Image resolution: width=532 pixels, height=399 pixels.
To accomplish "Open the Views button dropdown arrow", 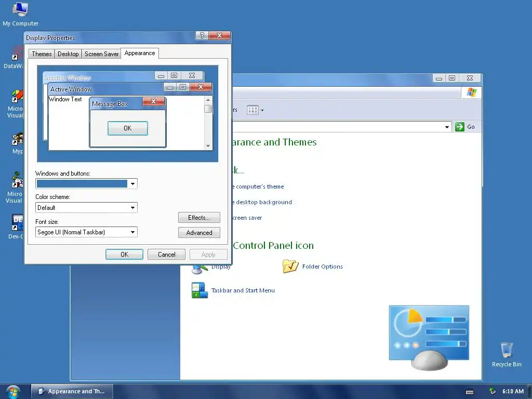I will 262,110.
